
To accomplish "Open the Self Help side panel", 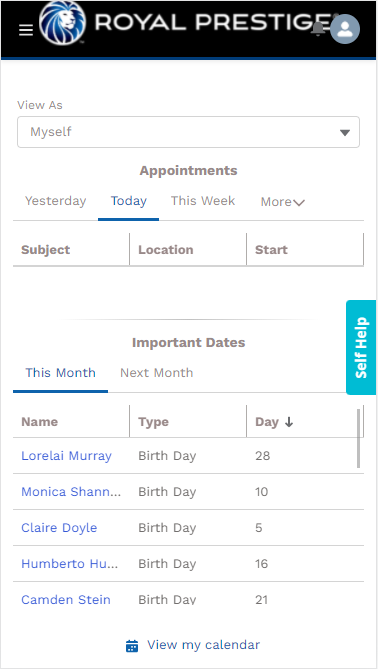I will [x=361, y=347].
